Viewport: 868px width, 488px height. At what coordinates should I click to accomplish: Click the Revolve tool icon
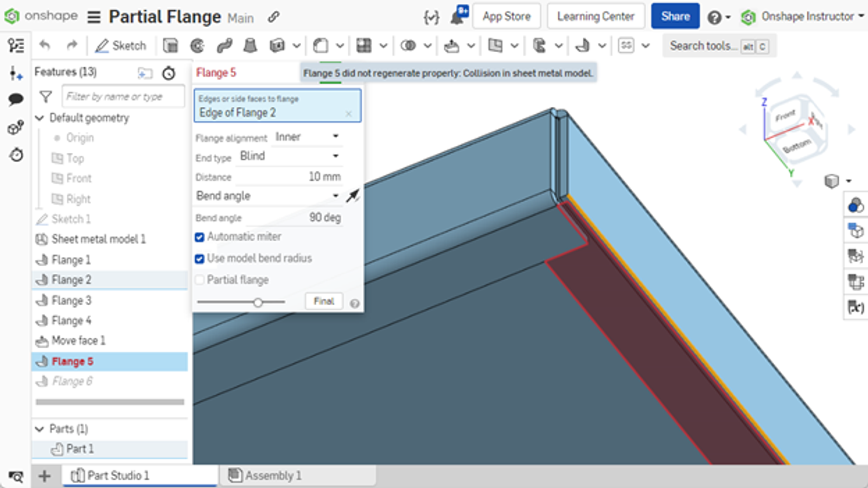pos(196,46)
